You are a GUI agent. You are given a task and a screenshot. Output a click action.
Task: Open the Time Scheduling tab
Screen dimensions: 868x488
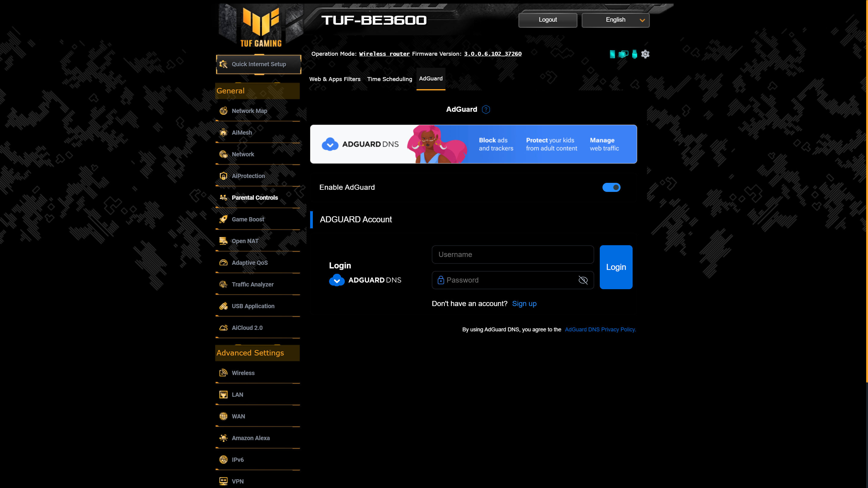[389, 79]
